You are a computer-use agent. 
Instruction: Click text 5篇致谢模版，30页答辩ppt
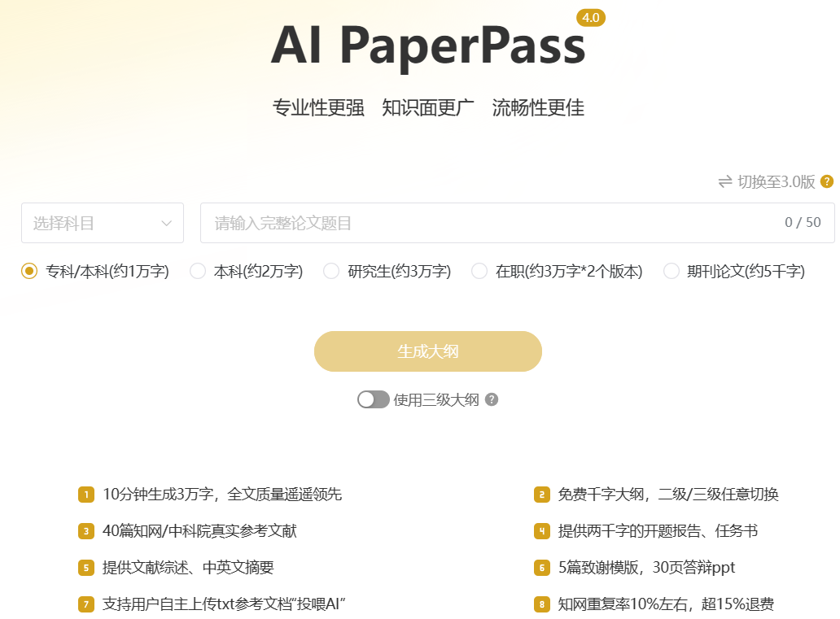click(x=646, y=567)
